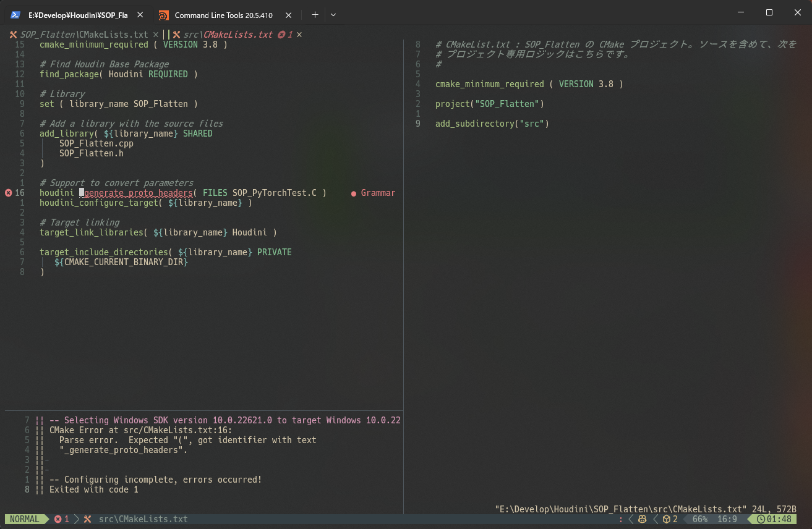Screen dimensions: 812x529
Task: Click the add_library( ${library_name} SHARED line
Action: 126,133
